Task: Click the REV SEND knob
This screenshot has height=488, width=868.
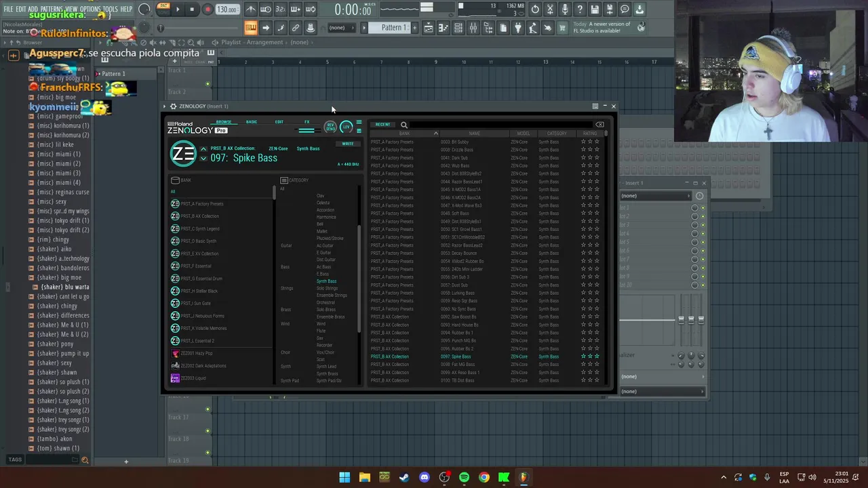Action: (330, 127)
